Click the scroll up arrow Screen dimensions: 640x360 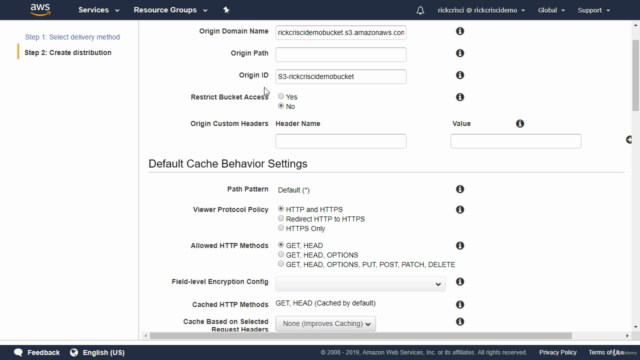(636, 25)
